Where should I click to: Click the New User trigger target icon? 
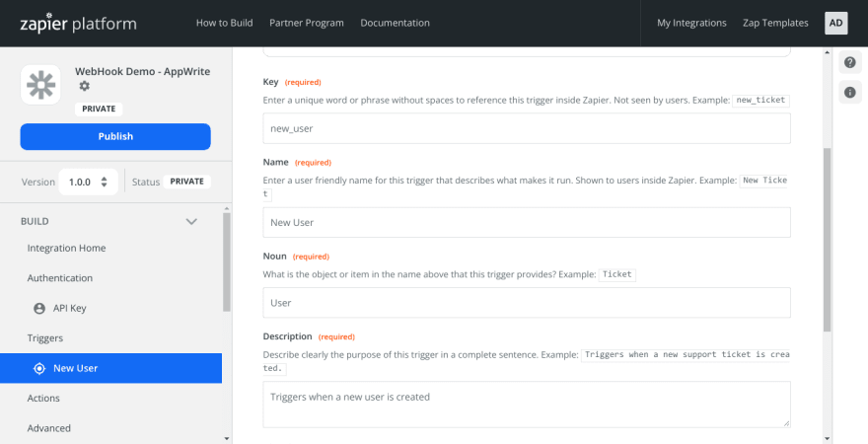(39, 368)
